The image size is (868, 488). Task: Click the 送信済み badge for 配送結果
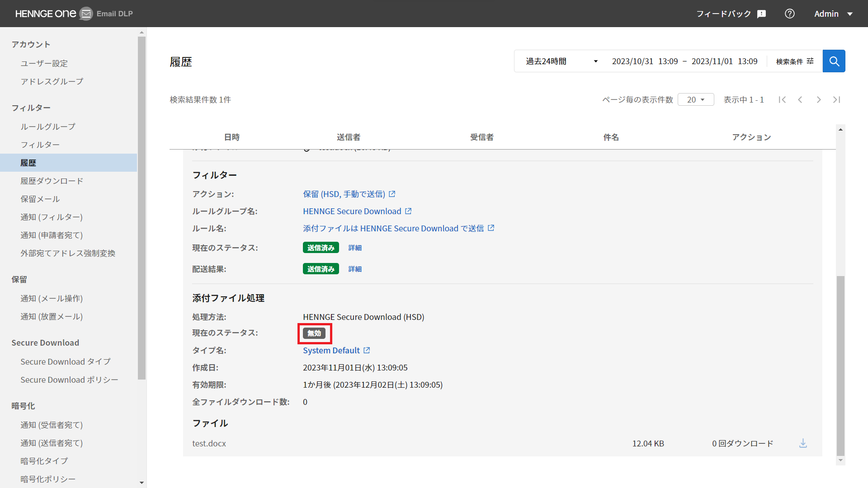pos(321,269)
